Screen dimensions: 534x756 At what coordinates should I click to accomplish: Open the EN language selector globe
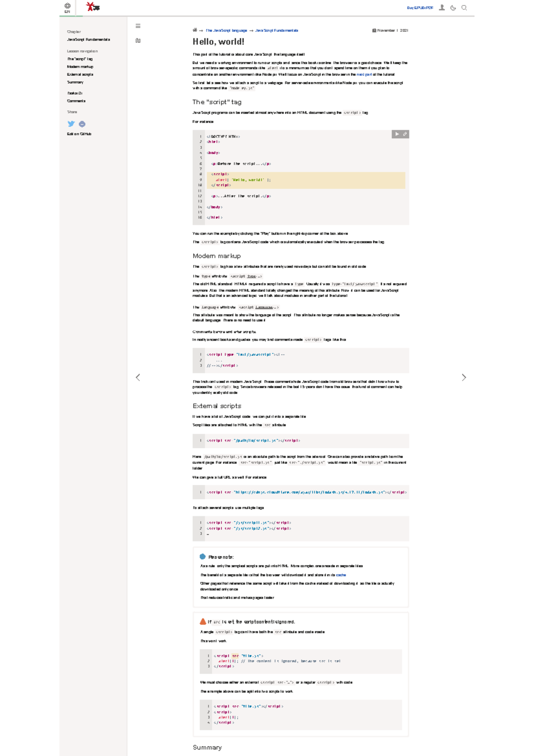point(67,8)
